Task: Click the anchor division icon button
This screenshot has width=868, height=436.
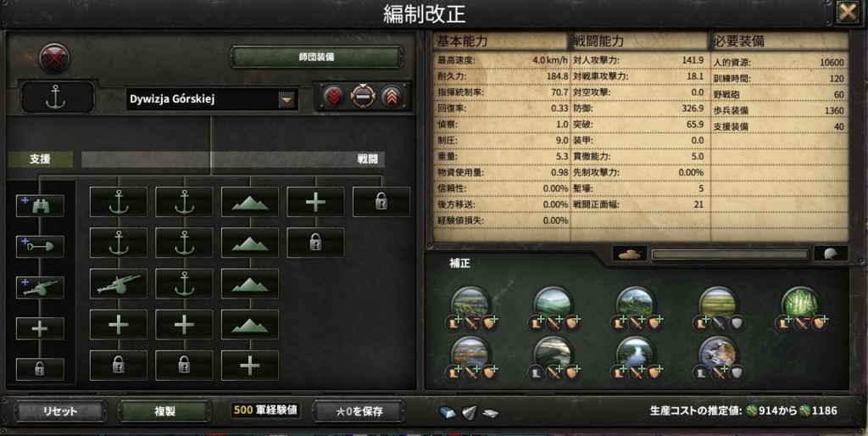Action: [x=57, y=98]
